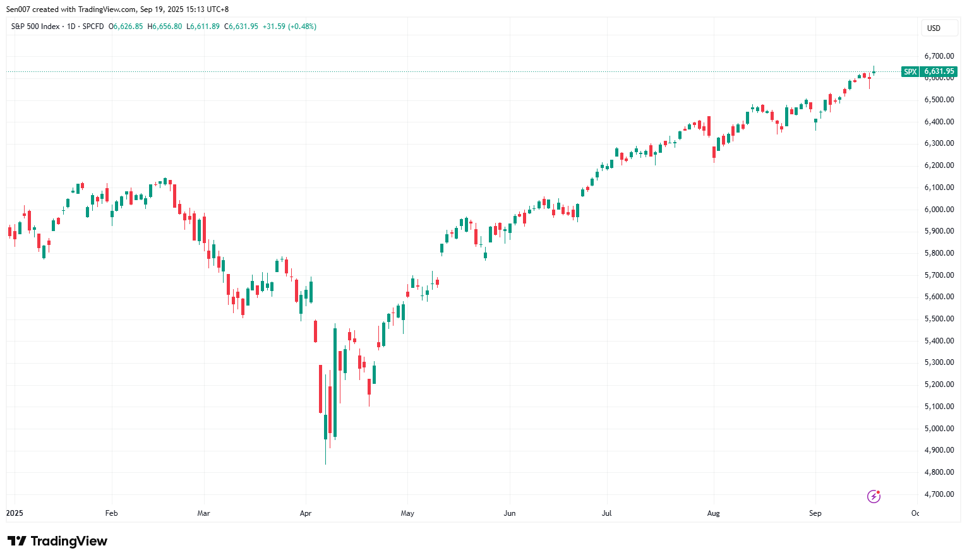
Task: Click the green SPX symbol tag
Action: point(910,71)
